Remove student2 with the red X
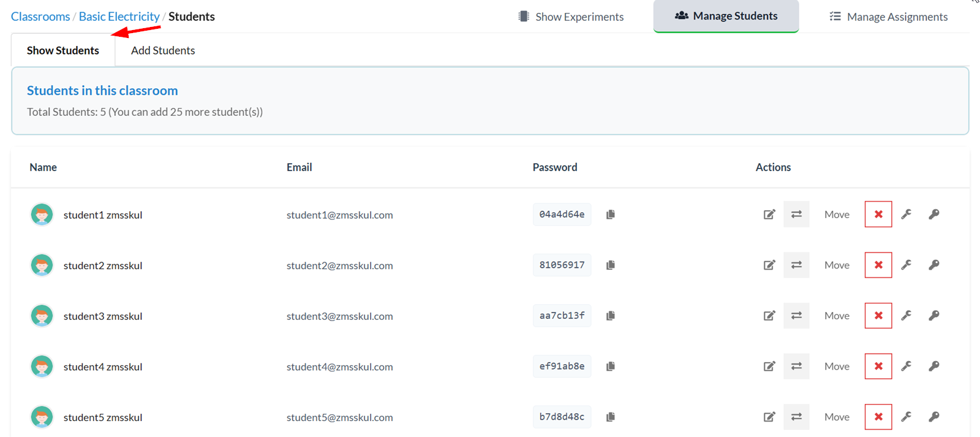The image size is (980, 437). coord(878,265)
